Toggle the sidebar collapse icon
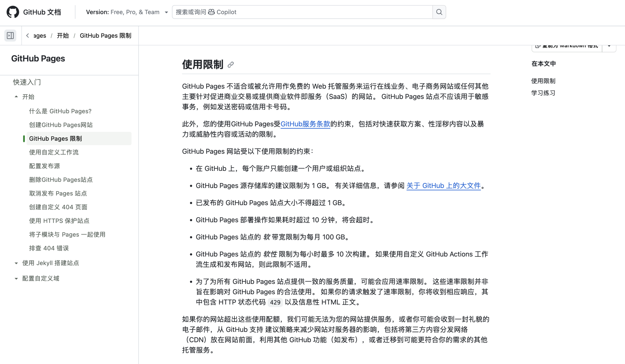The image size is (625, 364). coord(10,35)
